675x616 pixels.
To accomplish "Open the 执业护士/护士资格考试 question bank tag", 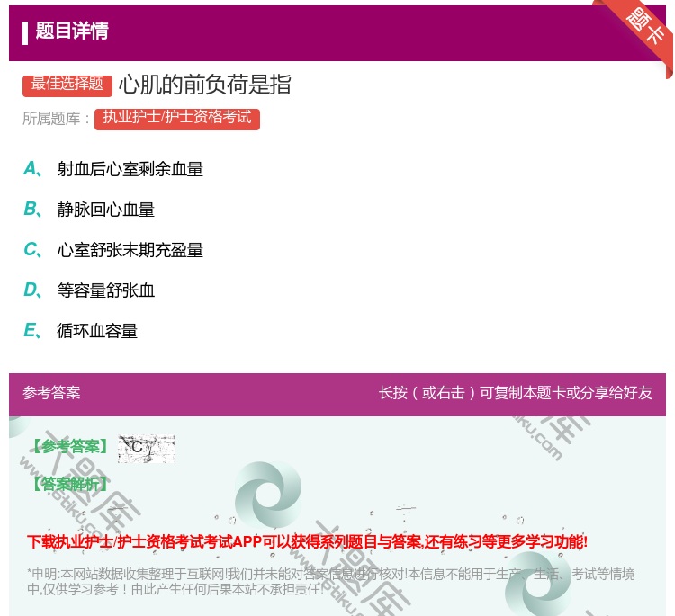I will pos(177,119).
